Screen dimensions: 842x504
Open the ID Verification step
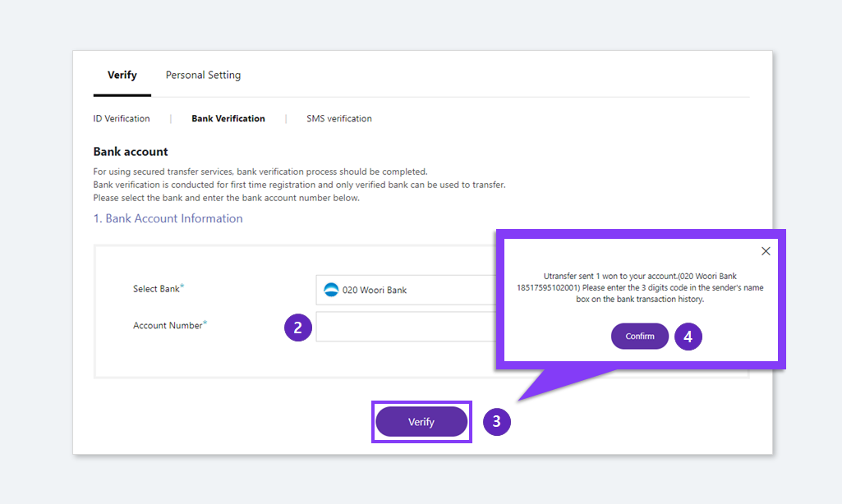[122, 118]
